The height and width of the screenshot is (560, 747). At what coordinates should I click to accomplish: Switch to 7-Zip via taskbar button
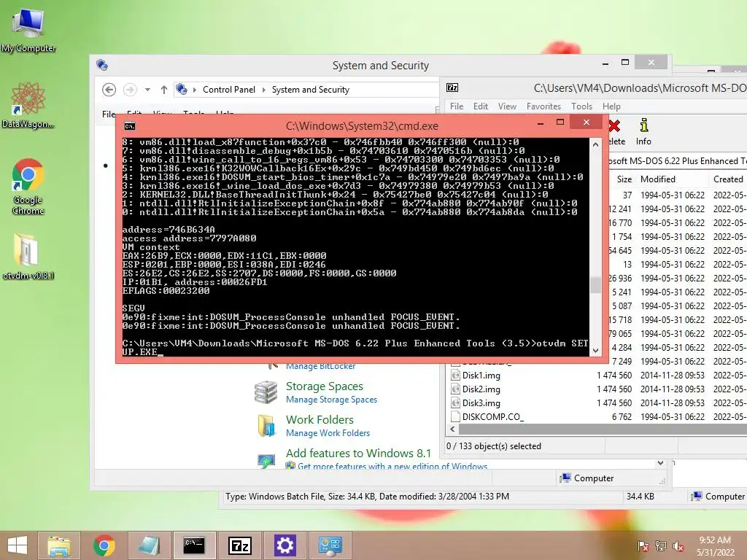tap(239, 545)
